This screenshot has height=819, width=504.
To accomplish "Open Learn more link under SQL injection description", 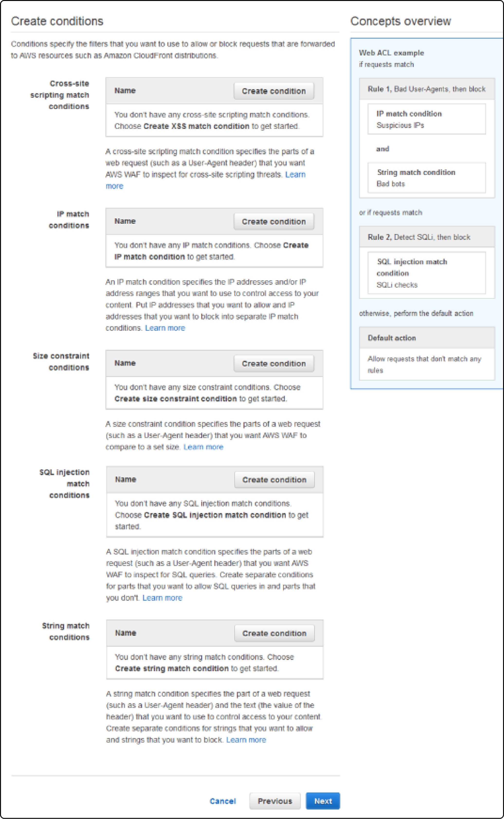I will (162, 598).
